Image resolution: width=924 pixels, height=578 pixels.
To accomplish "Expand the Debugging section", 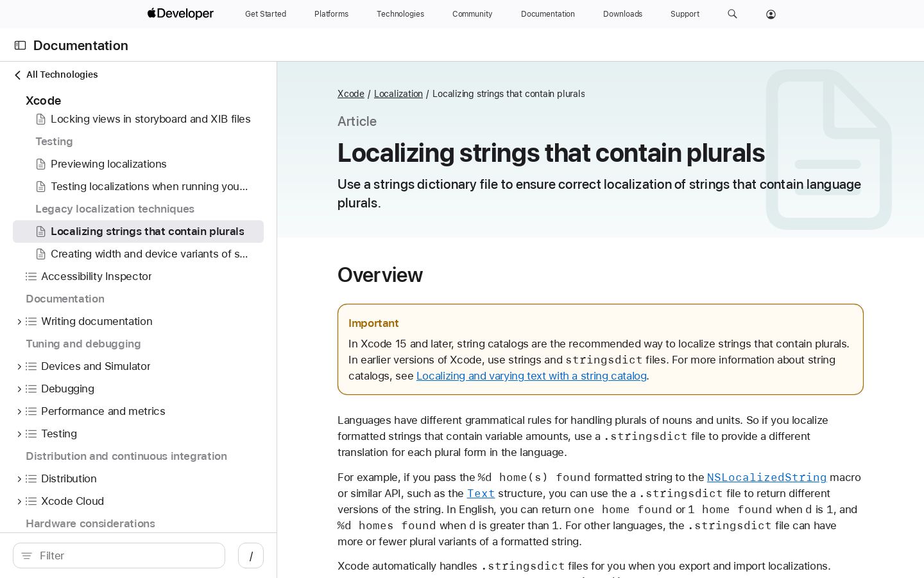I will (19, 389).
